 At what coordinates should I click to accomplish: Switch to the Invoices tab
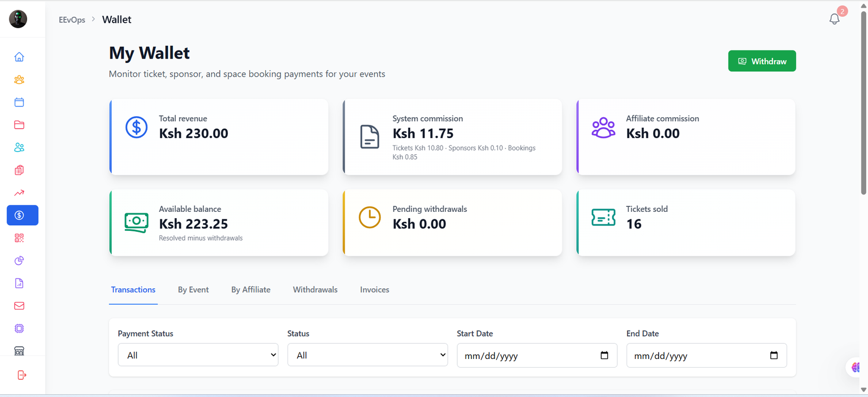pyautogui.click(x=375, y=290)
